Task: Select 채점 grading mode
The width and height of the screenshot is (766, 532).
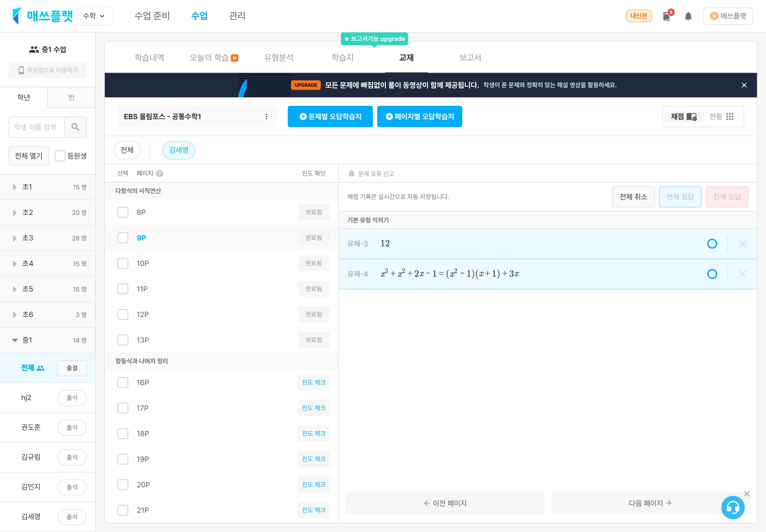Action: tap(684, 116)
